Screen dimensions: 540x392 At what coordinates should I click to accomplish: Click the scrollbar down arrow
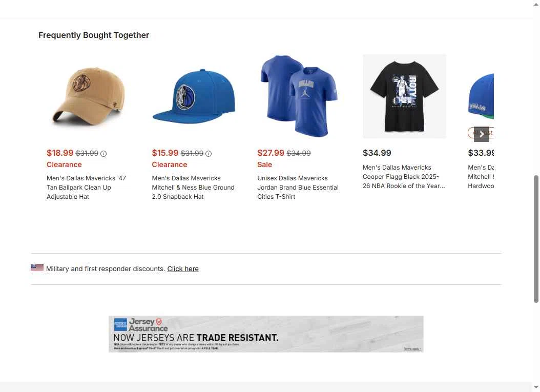tap(536, 387)
